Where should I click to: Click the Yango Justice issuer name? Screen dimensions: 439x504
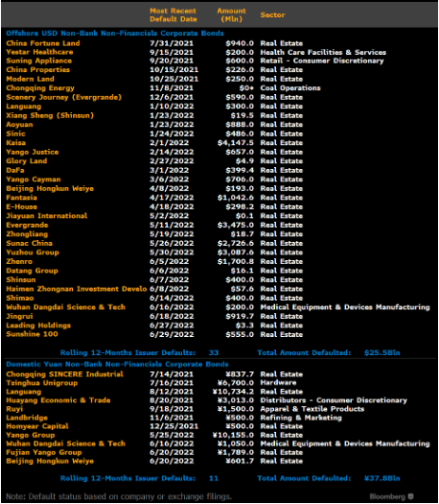[x=32, y=152]
